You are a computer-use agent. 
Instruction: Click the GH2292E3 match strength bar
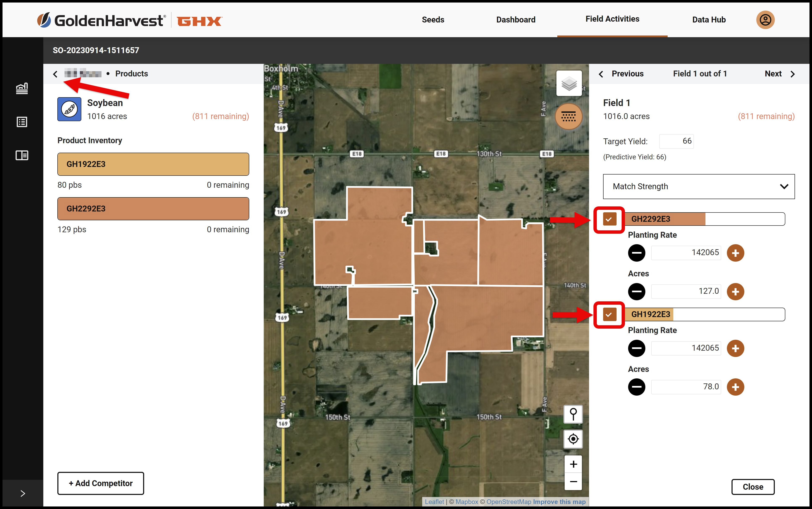tap(705, 219)
